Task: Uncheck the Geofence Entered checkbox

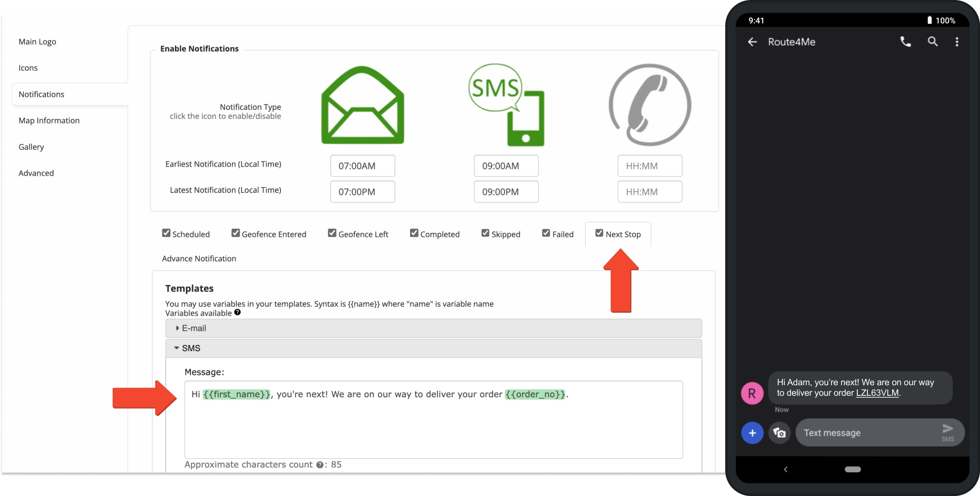Action: [x=235, y=233]
